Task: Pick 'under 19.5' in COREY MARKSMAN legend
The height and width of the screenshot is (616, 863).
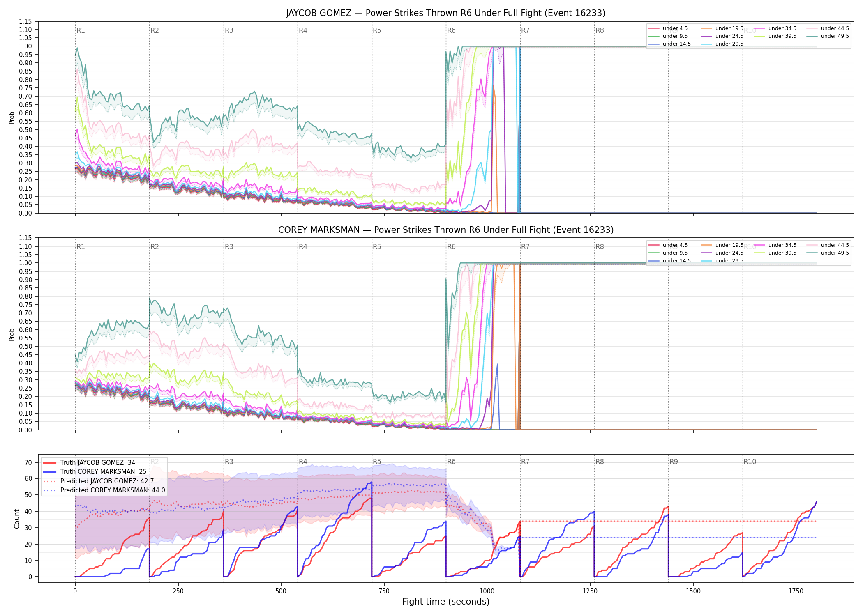Action: (x=722, y=245)
